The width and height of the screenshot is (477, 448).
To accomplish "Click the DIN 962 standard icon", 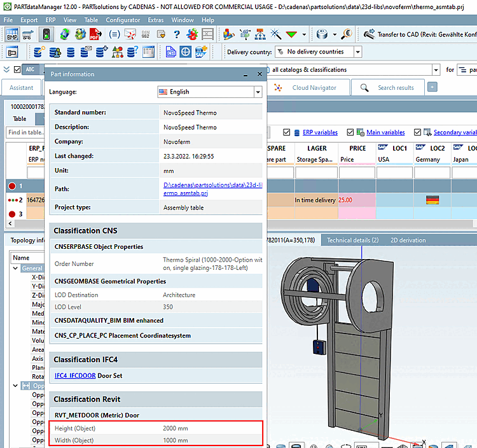I will tap(146, 34).
